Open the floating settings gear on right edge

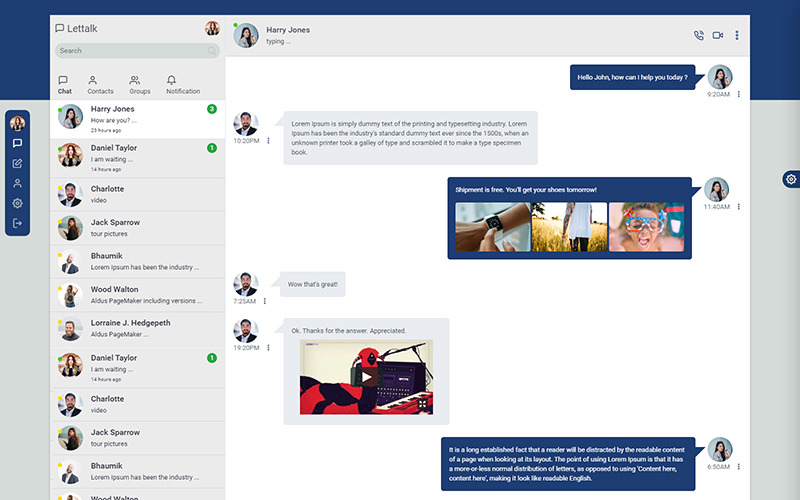click(791, 179)
